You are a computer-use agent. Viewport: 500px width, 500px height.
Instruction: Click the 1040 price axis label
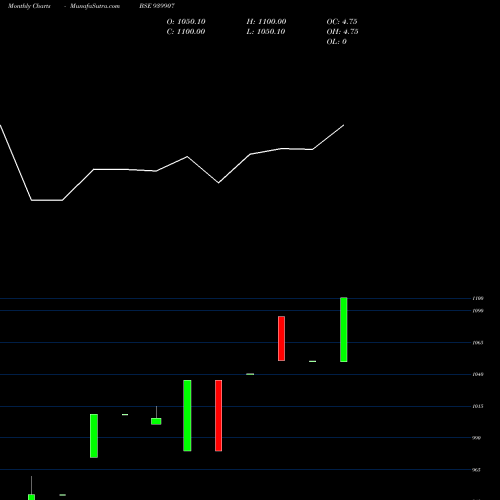(478, 374)
